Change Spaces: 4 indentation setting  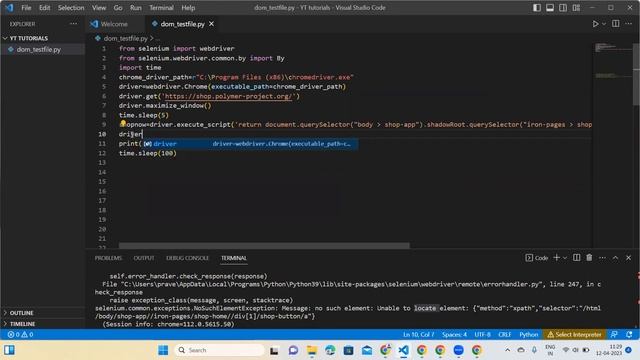pyautogui.click(x=454, y=335)
